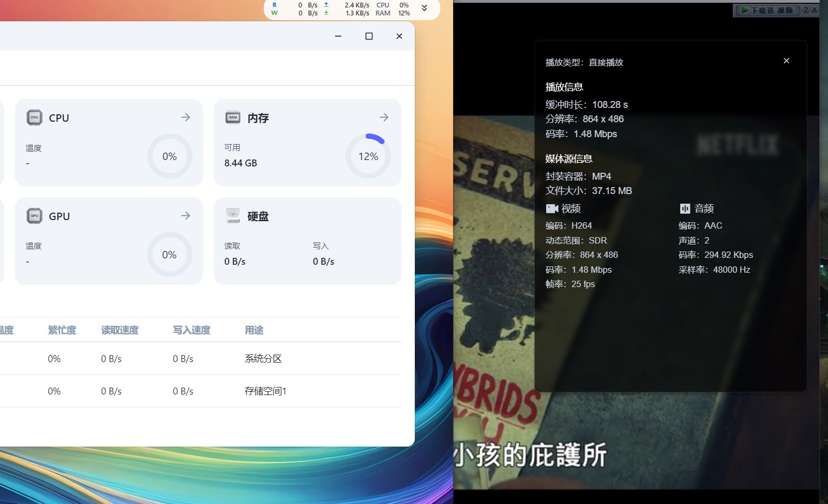The width and height of the screenshot is (828, 504).
Task: Click the 采样率：48000 Hz line
Action: 714,270
